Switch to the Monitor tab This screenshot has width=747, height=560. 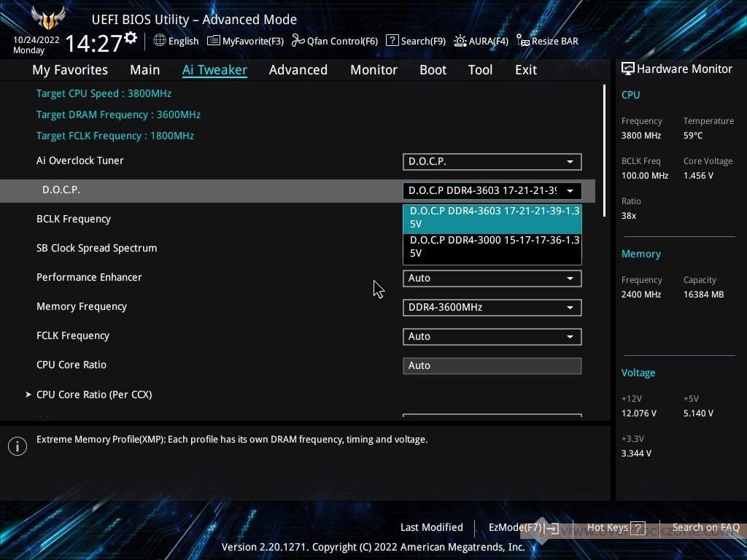click(373, 70)
